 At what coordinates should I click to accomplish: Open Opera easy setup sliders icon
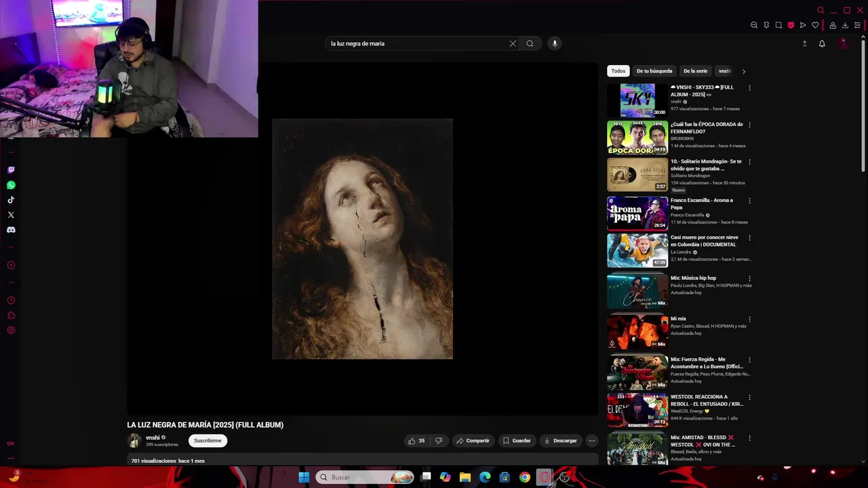[857, 25]
